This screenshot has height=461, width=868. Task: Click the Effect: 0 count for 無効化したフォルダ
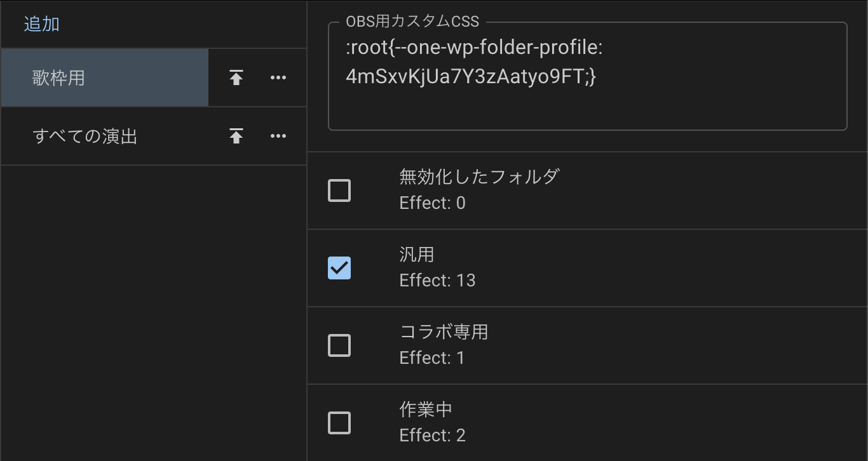point(432,203)
